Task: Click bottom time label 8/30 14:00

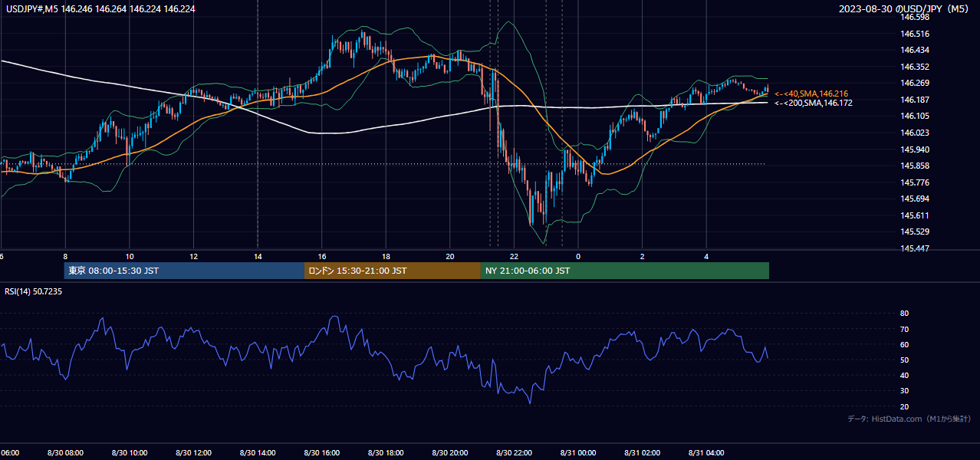Action: tap(258, 453)
